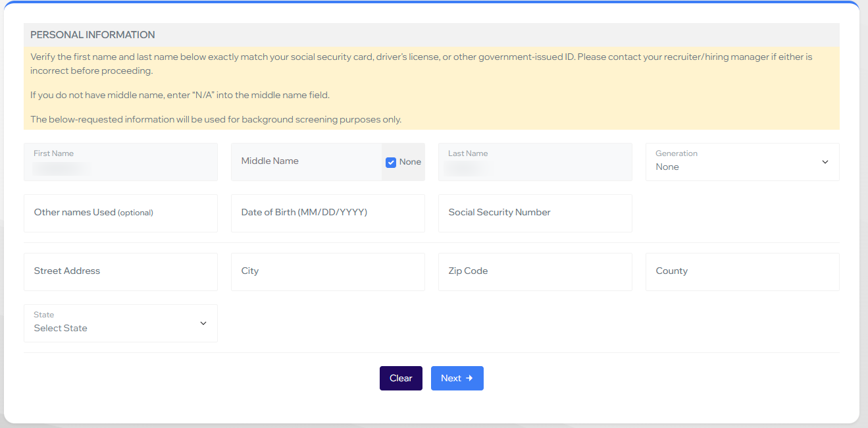Click the Zip Code field
Screen dimensions: 868x428
tap(535, 271)
